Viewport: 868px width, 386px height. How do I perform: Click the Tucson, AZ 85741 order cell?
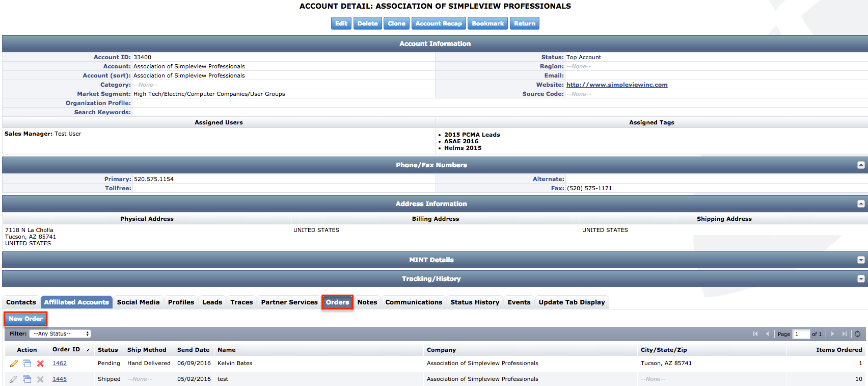pos(666,364)
